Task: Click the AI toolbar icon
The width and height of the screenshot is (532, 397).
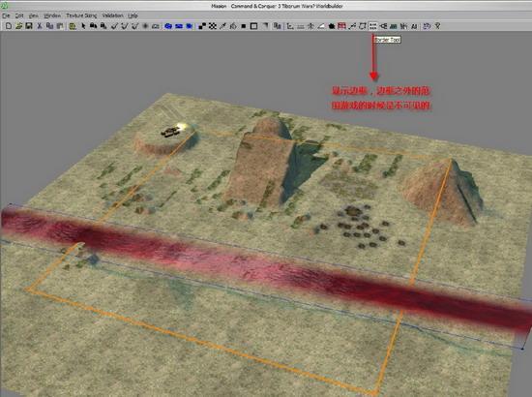Action: coord(414,26)
